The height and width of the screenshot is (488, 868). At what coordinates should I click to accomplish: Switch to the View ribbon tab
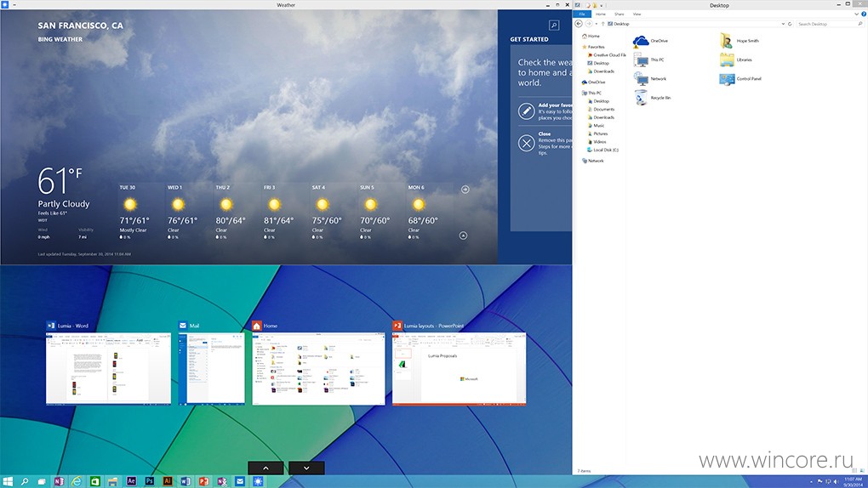[637, 14]
